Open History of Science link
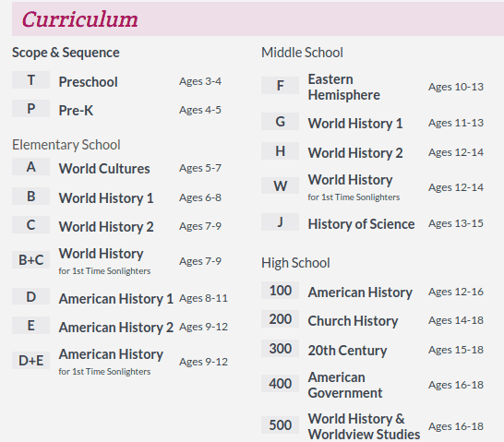This screenshot has width=504, height=442. pos(361,224)
